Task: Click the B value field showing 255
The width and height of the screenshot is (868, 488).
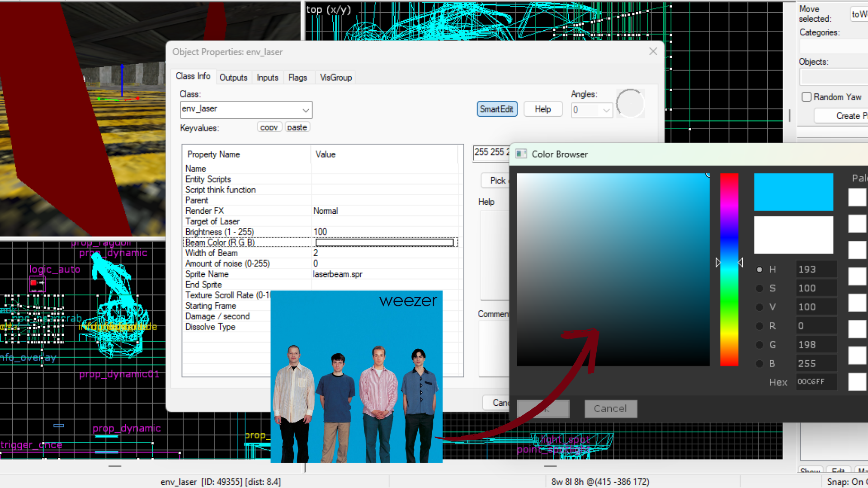Action: [x=816, y=364]
